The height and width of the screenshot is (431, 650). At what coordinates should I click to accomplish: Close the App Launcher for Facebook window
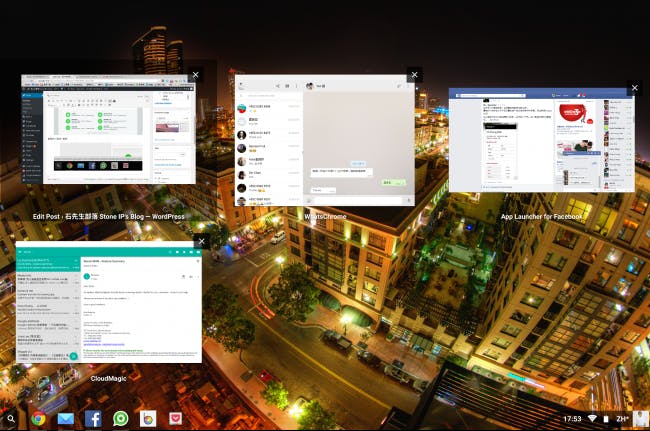(x=634, y=88)
